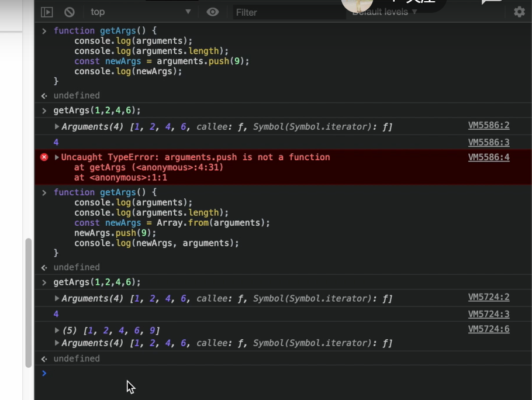Expand the (5) [1, 2, 4, 6, 9] array

[57, 330]
